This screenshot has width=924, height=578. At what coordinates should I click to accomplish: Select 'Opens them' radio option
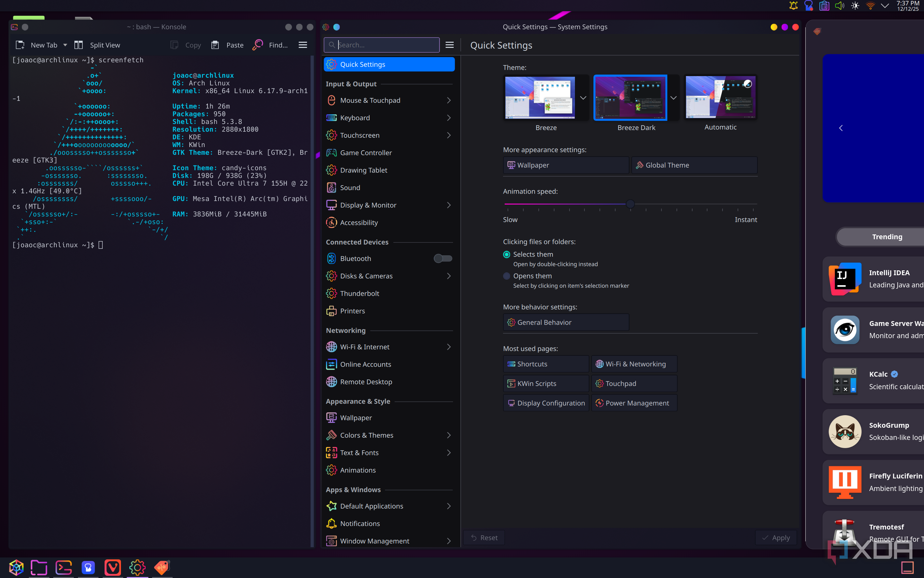click(507, 276)
